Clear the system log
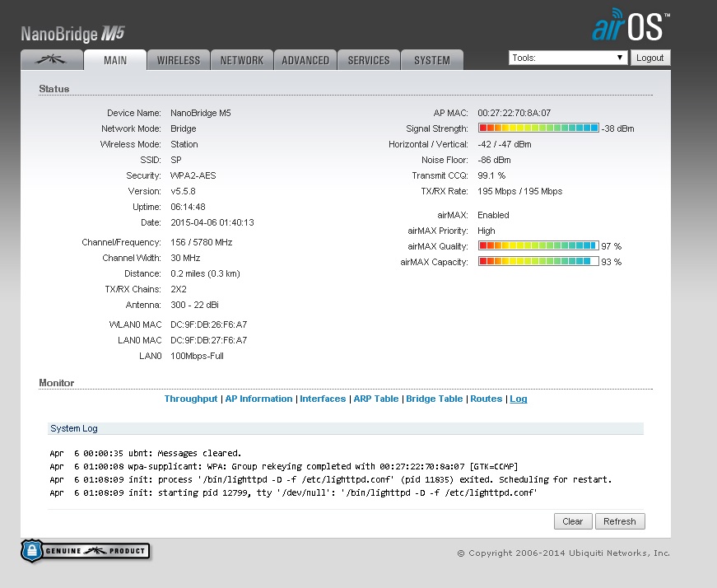Image resolution: width=717 pixels, height=588 pixels. pyautogui.click(x=573, y=521)
